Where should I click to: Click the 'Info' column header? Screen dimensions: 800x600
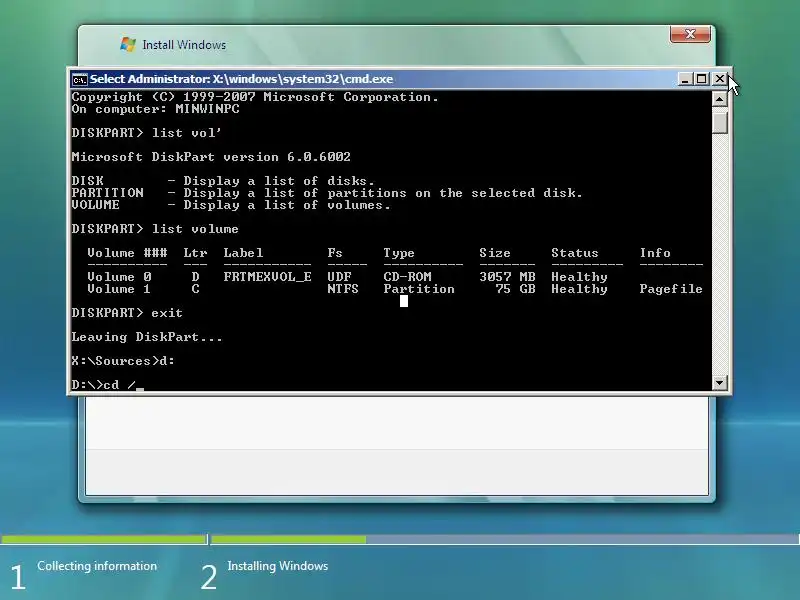point(655,253)
